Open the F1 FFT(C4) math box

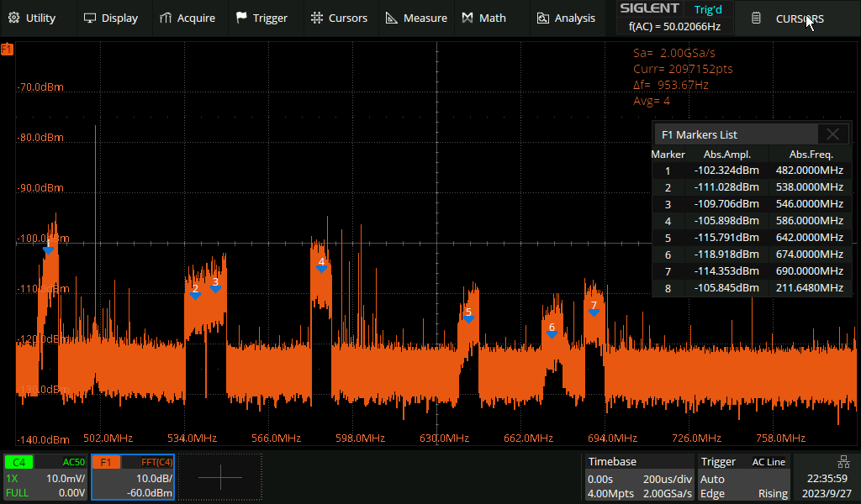click(133, 477)
